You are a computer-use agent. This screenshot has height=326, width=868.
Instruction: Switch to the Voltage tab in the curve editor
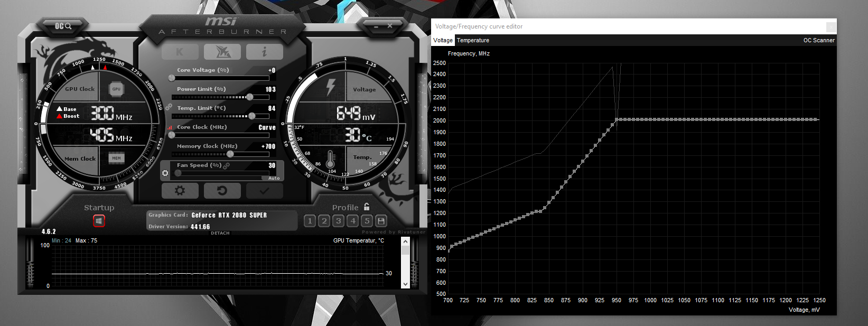443,40
